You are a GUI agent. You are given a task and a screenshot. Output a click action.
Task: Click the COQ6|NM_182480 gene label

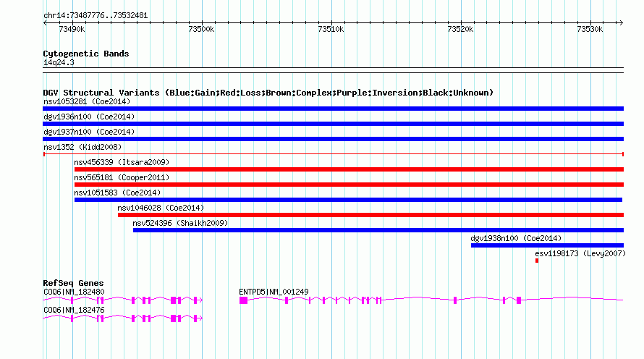[x=74, y=292]
